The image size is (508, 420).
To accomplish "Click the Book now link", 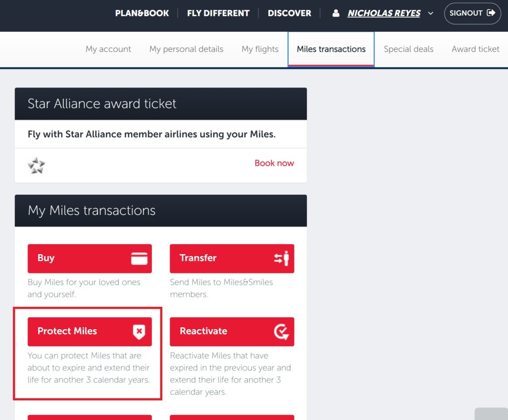I will click(274, 163).
